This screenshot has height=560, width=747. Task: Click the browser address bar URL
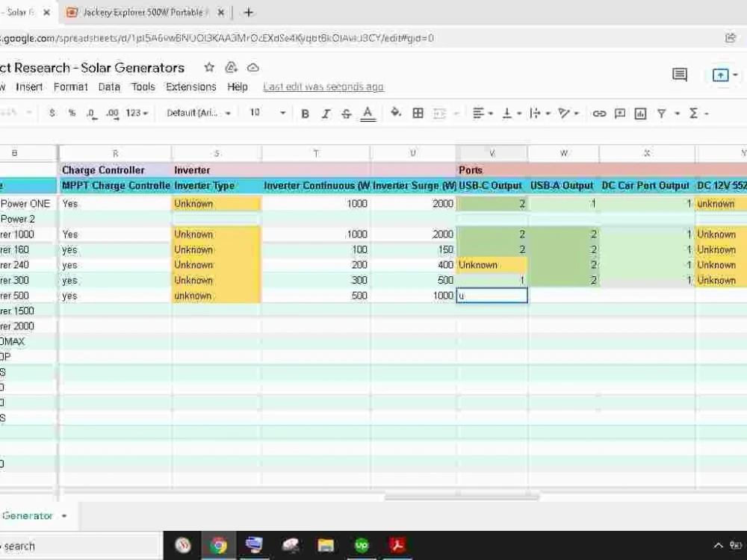(217, 38)
